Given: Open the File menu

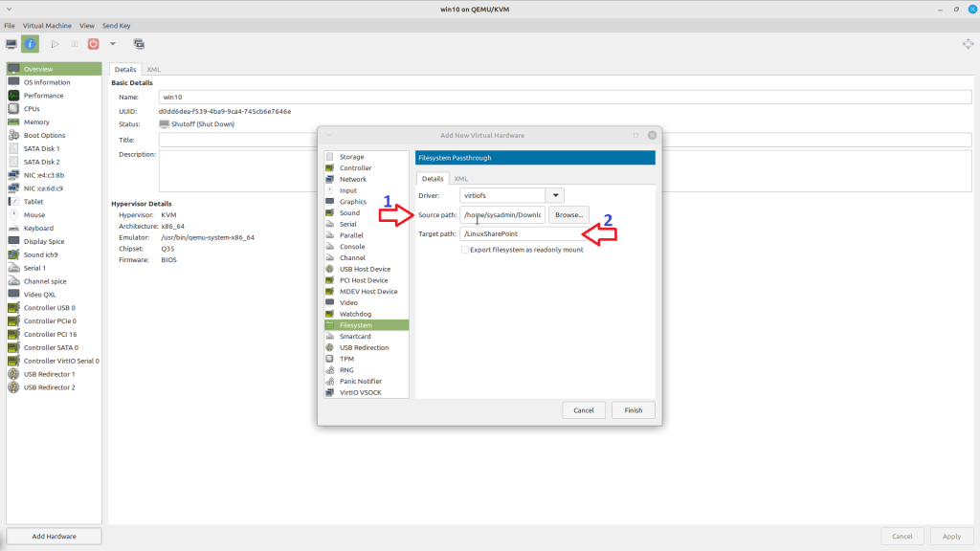Looking at the screenshot, I should pyautogui.click(x=10, y=26).
